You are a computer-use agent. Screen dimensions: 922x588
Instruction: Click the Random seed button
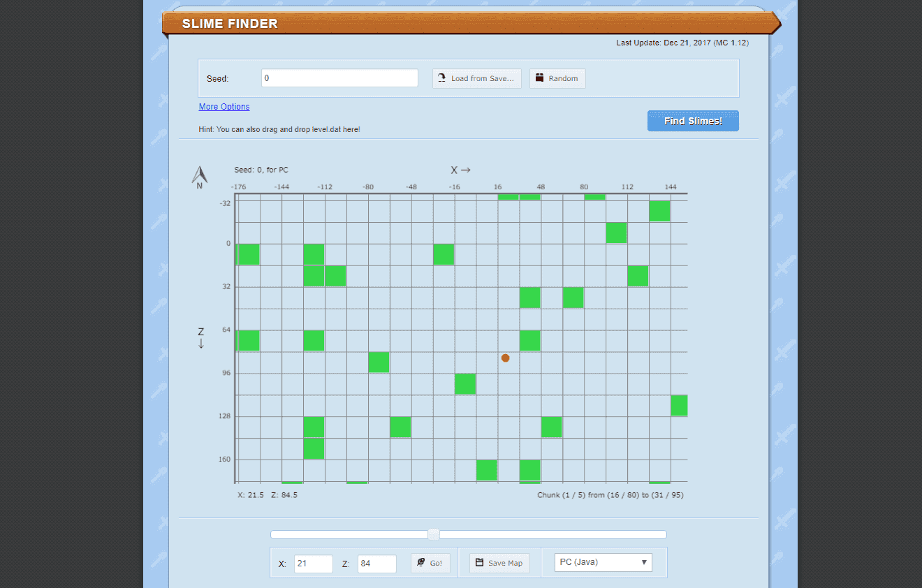coord(557,78)
